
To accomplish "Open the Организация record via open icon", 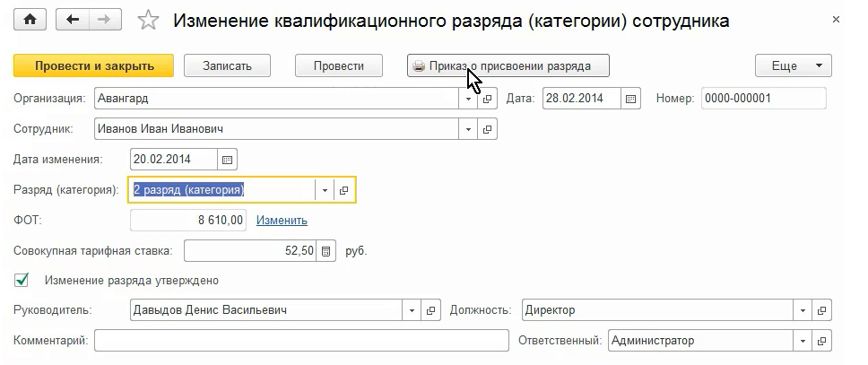I will (488, 99).
